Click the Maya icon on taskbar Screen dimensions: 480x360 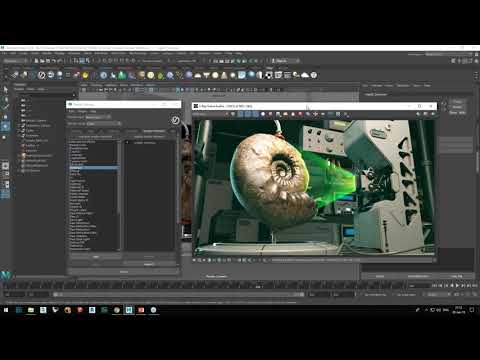click(x=129, y=310)
